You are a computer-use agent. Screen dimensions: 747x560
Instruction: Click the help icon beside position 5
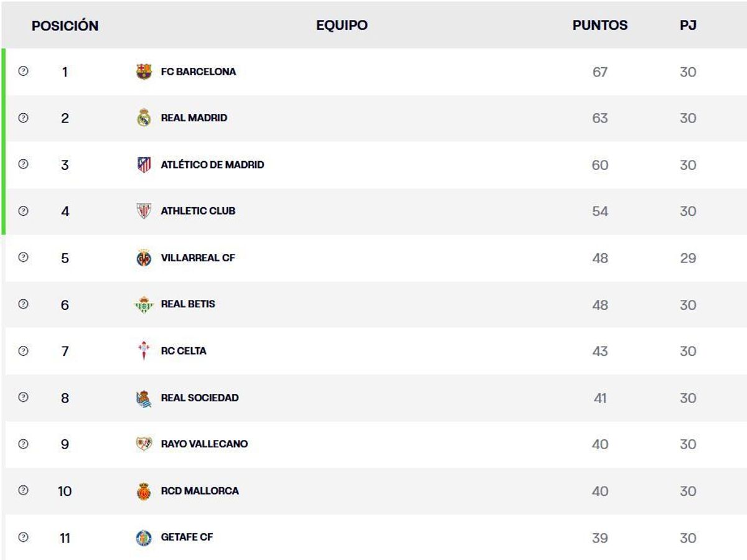tap(24, 258)
